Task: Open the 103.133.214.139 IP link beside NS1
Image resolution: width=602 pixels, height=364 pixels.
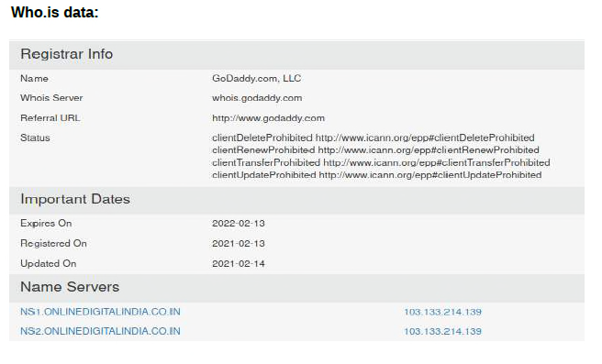Action: [x=442, y=312]
